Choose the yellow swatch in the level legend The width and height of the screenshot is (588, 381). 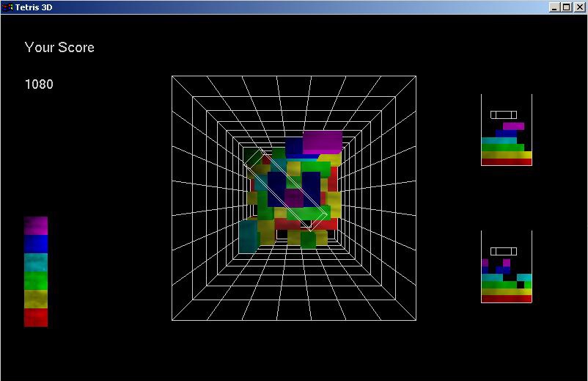coord(35,299)
